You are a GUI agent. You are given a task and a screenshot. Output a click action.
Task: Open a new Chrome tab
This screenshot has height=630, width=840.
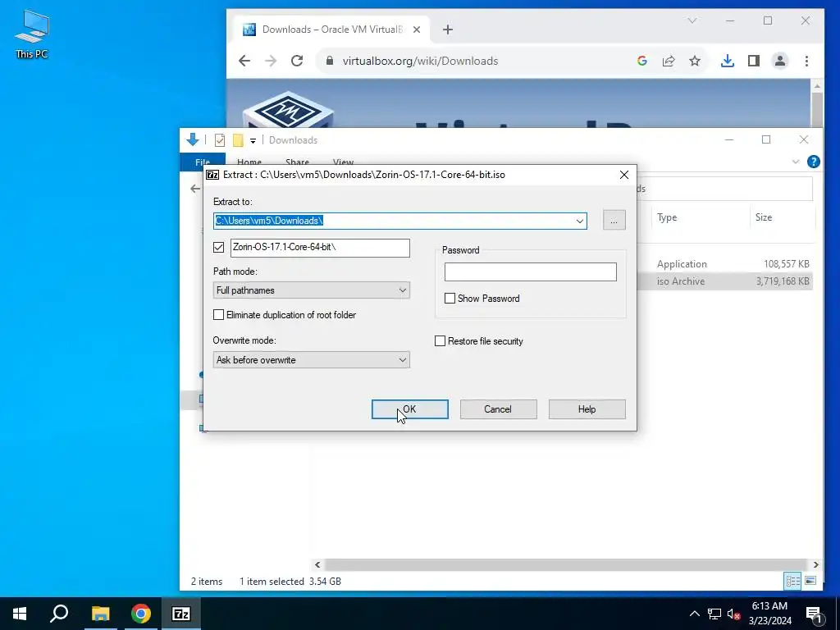tap(448, 30)
